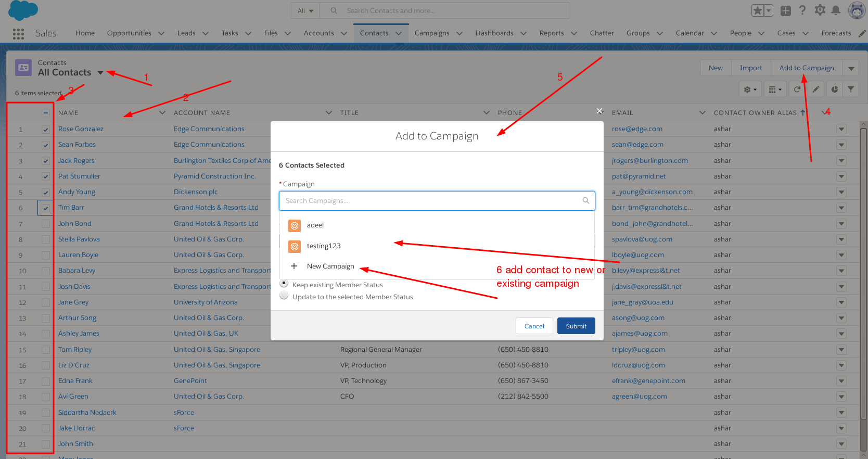Click the plus icon for New Campaign
The image size is (868, 459).
point(294,266)
